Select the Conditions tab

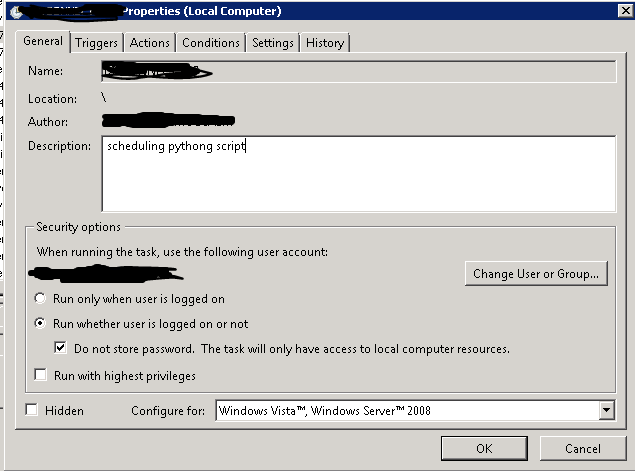211,43
